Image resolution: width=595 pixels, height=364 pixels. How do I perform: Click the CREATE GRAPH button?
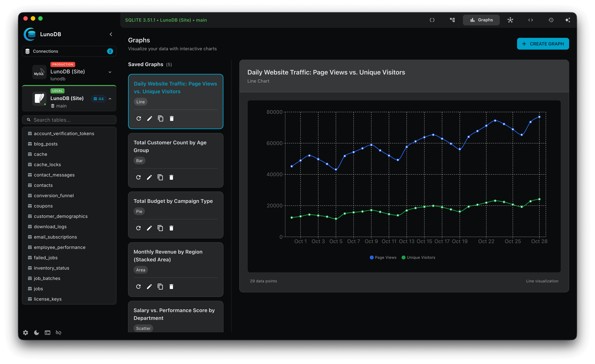tap(543, 44)
